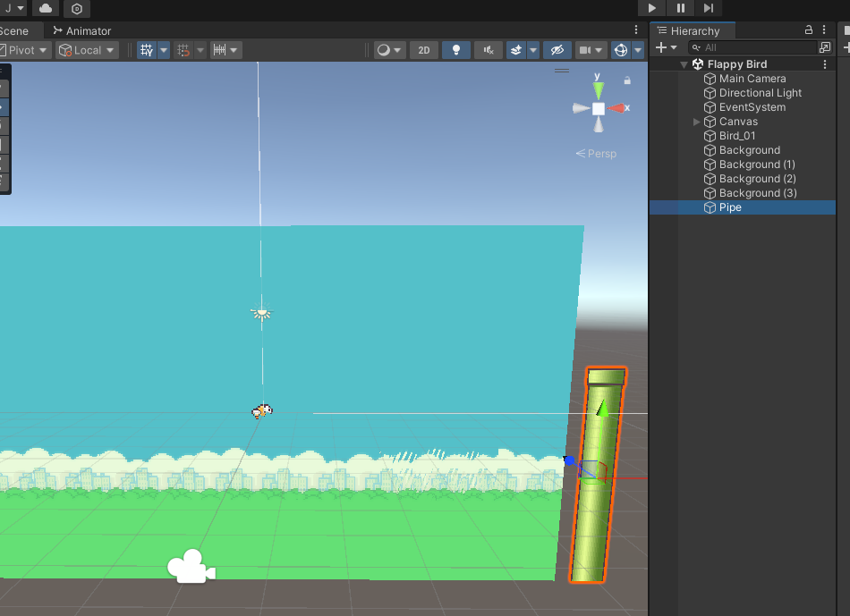The width and height of the screenshot is (850, 616).
Task: Click the hexagon icon beside the cloud
Action: pos(77,9)
